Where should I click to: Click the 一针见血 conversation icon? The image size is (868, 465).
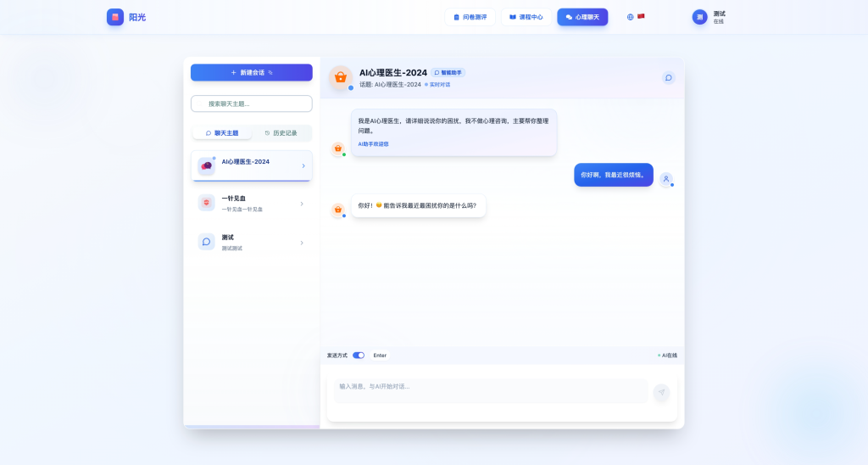click(207, 203)
